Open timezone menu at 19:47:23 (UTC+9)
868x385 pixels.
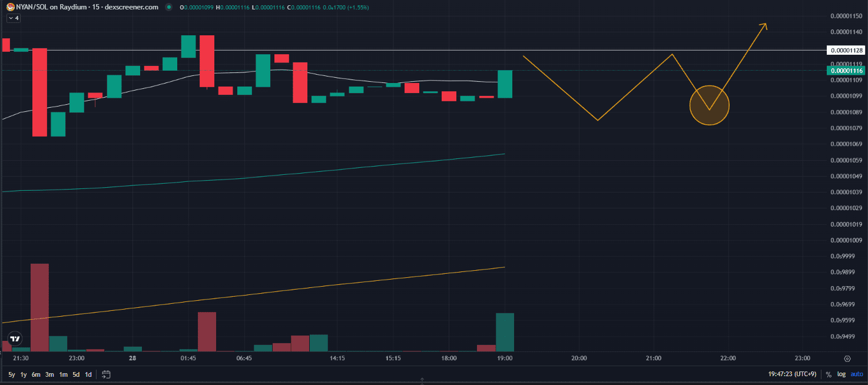click(x=792, y=374)
